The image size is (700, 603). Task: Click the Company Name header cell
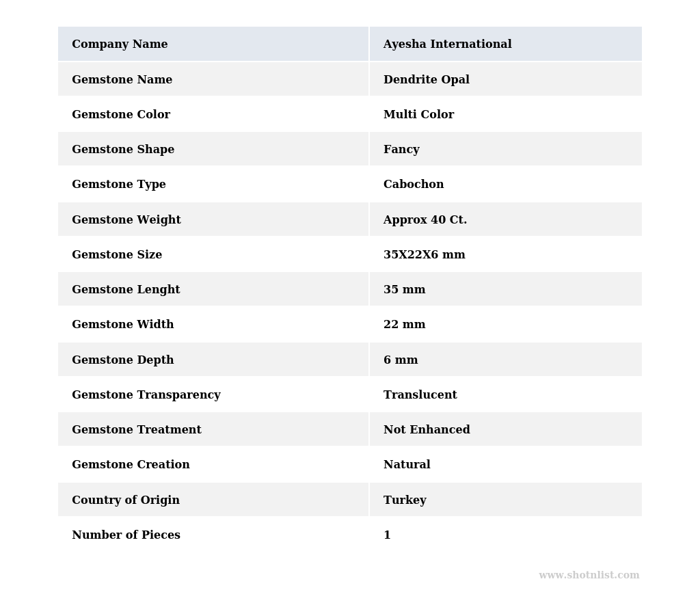pyautogui.click(x=120, y=44)
